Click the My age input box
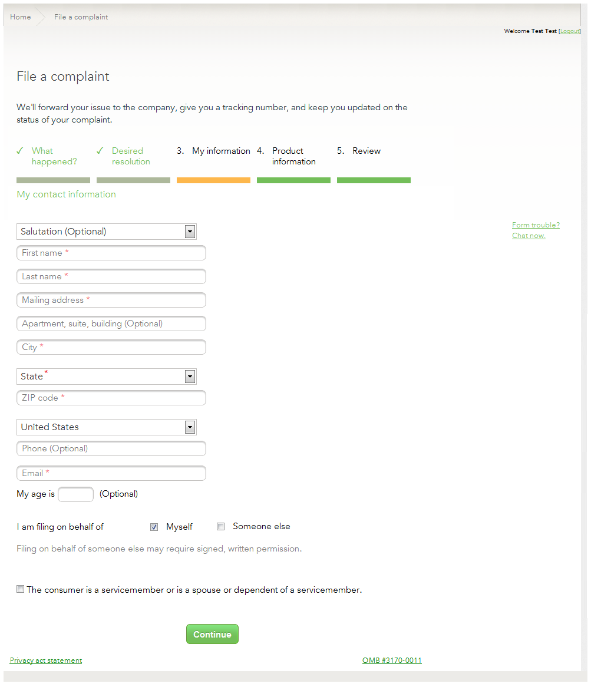The image size is (601, 700). coord(75,494)
